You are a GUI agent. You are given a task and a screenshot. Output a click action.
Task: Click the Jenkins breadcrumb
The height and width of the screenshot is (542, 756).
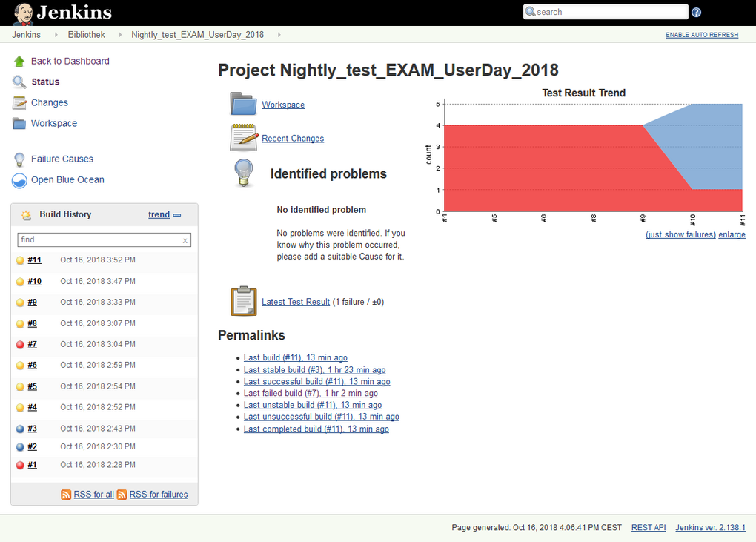tap(26, 35)
